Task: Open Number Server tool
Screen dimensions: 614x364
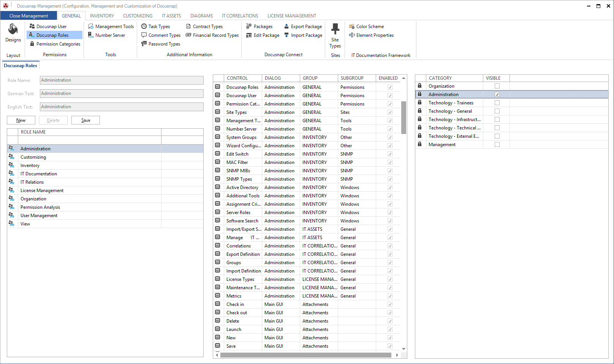Action: click(x=107, y=35)
